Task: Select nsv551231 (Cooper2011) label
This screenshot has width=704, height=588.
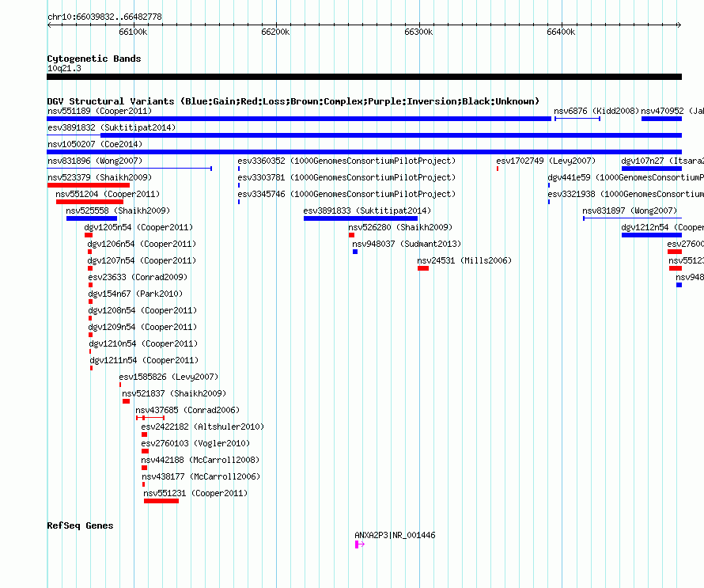Action: (x=195, y=493)
